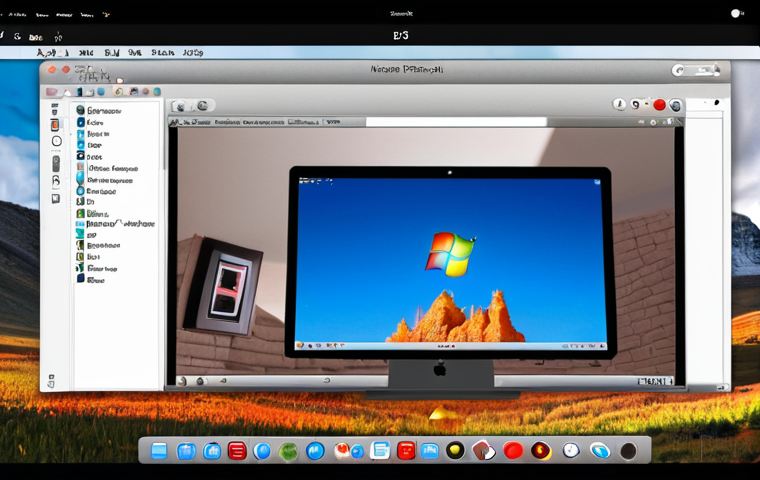
Task: Click the small round icon right of the path bar
Action: [x=653, y=122]
